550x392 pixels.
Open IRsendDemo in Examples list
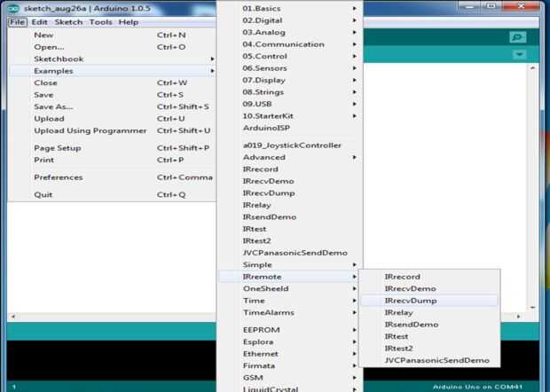tap(290, 216)
